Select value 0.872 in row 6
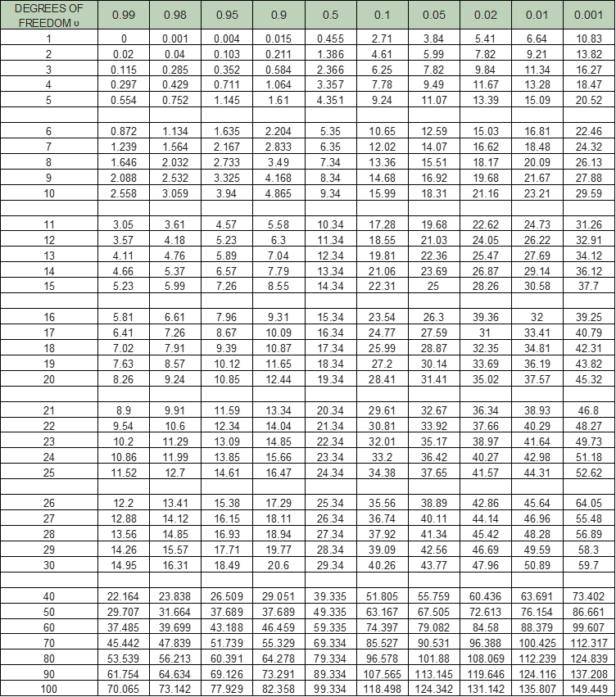This screenshot has height=697, width=616. pyautogui.click(x=124, y=131)
